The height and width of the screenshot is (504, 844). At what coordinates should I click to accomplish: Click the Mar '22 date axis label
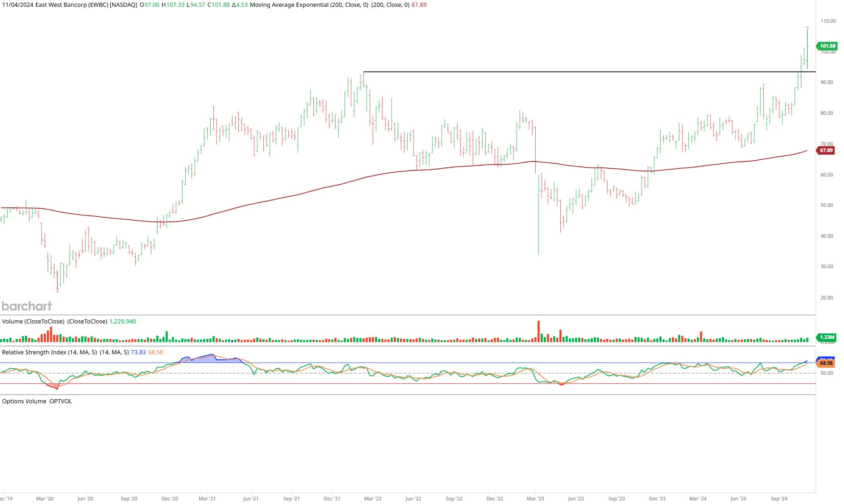point(373,499)
